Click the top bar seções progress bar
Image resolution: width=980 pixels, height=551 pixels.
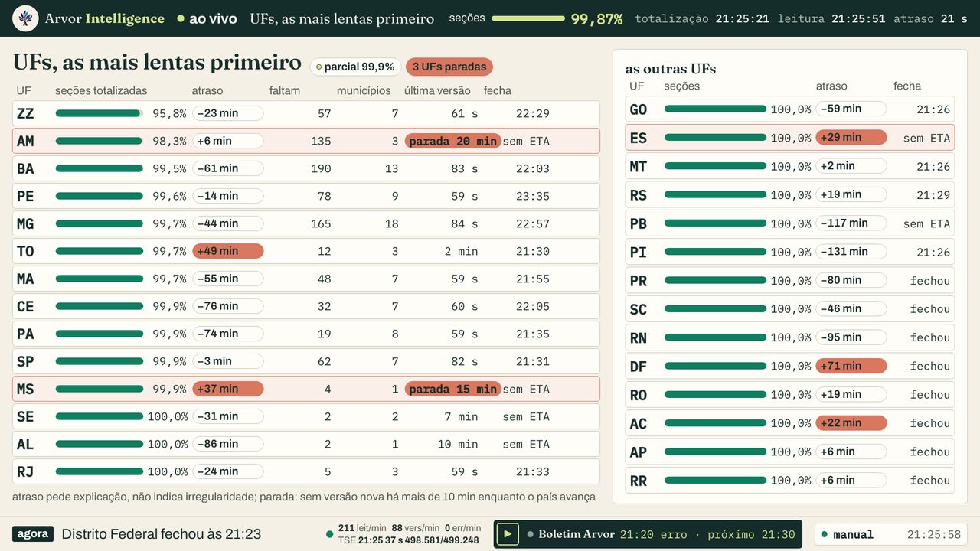click(528, 18)
